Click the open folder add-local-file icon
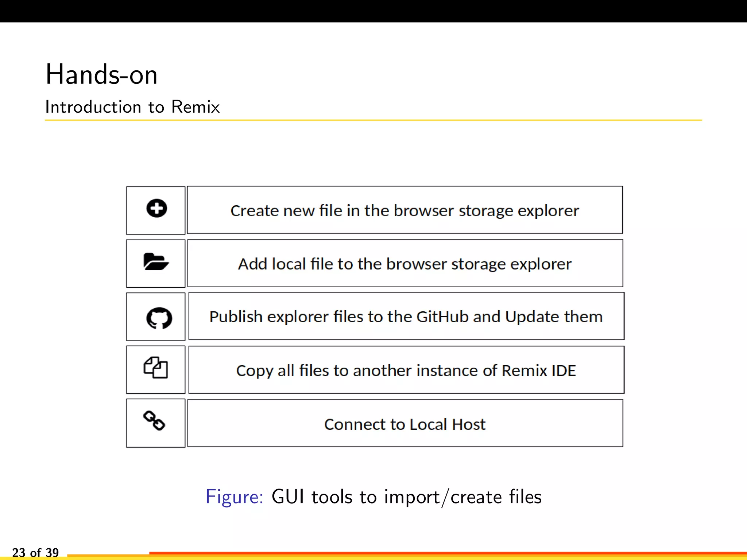This screenshot has width=747, height=560. pyautogui.click(x=156, y=261)
